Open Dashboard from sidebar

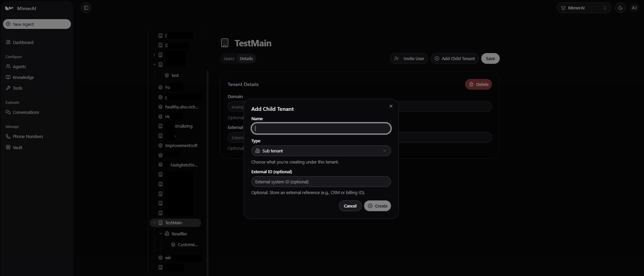(23, 42)
